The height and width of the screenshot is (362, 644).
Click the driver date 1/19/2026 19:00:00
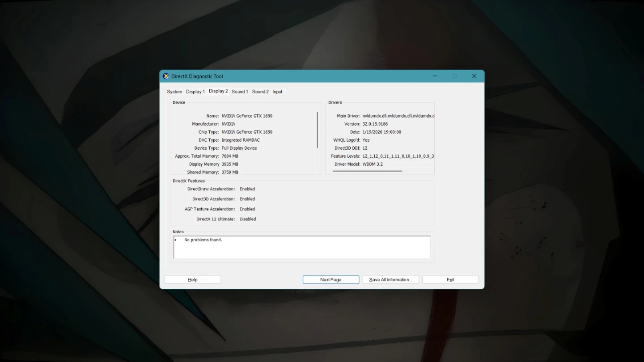[382, 132]
